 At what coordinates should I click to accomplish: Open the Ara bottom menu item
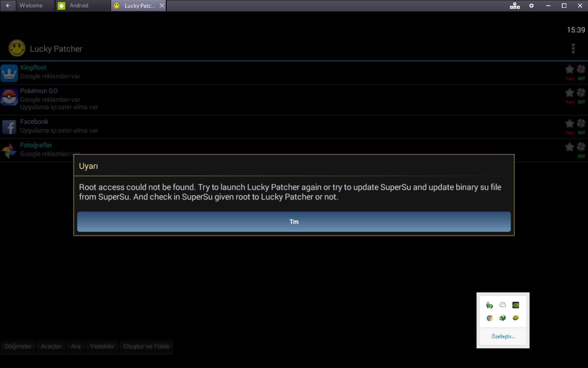76,346
